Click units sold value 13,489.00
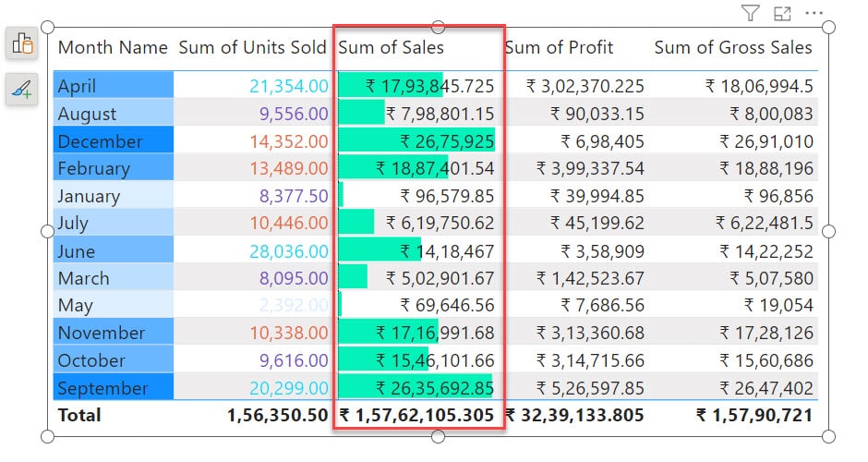 (288, 168)
